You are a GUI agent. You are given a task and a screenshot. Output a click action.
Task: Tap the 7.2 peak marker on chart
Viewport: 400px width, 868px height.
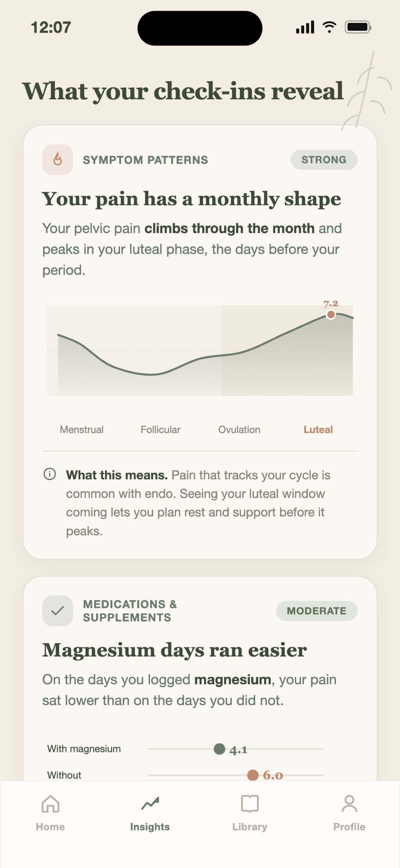pos(331,314)
